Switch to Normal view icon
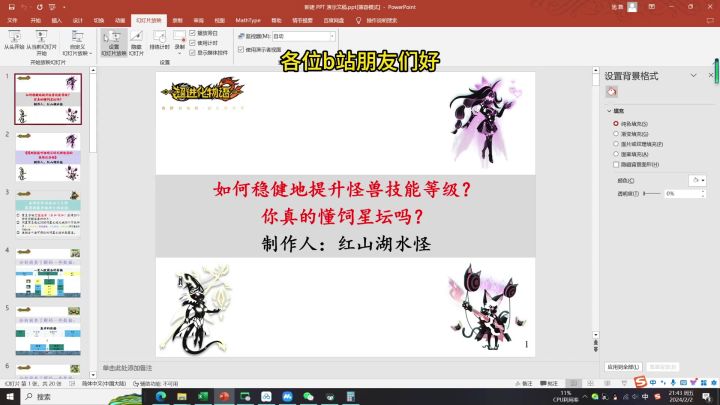Screen dimensions: 720x405 pos(574,383)
